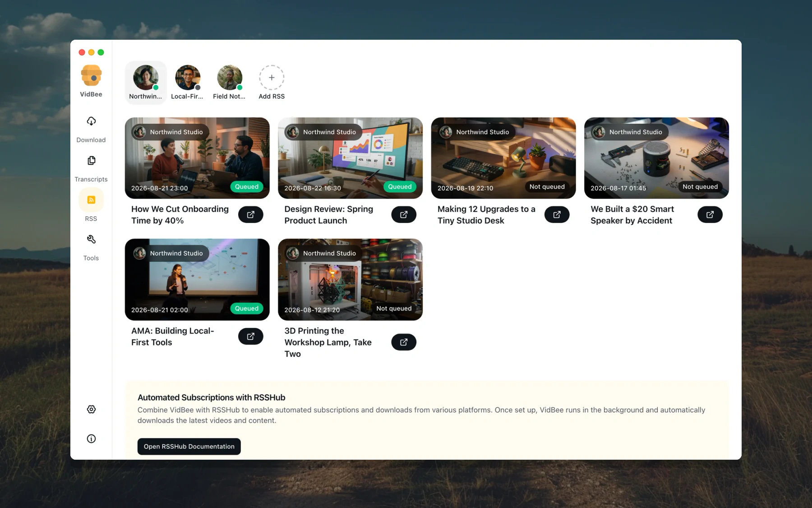Open the Transcripts section icon
The height and width of the screenshot is (508, 812).
click(91, 160)
